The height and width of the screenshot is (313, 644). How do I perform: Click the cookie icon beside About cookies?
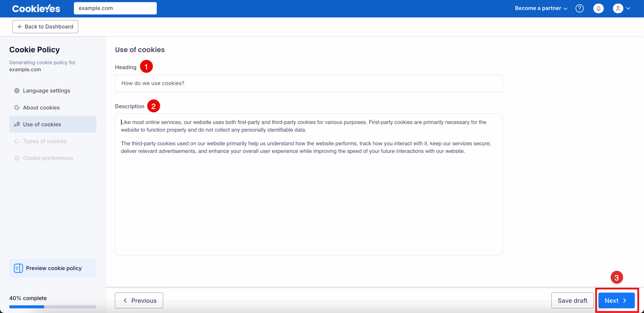click(17, 108)
